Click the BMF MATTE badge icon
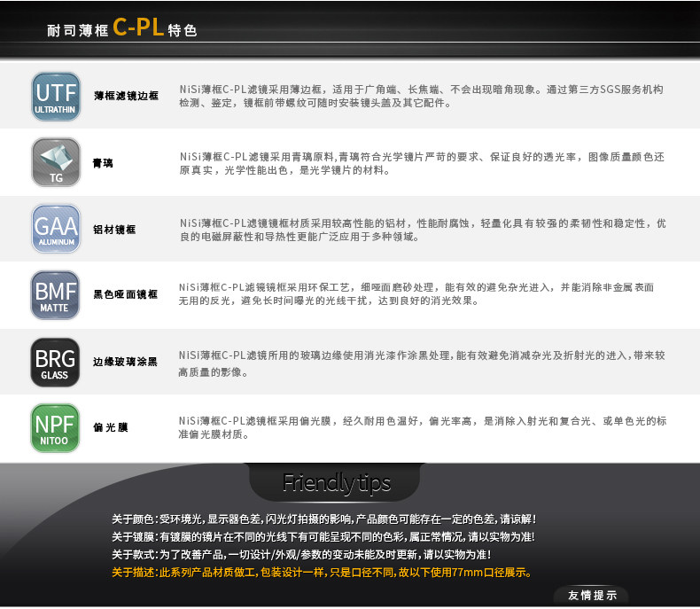This screenshot has width=700, height=609. tap(55, 295)
